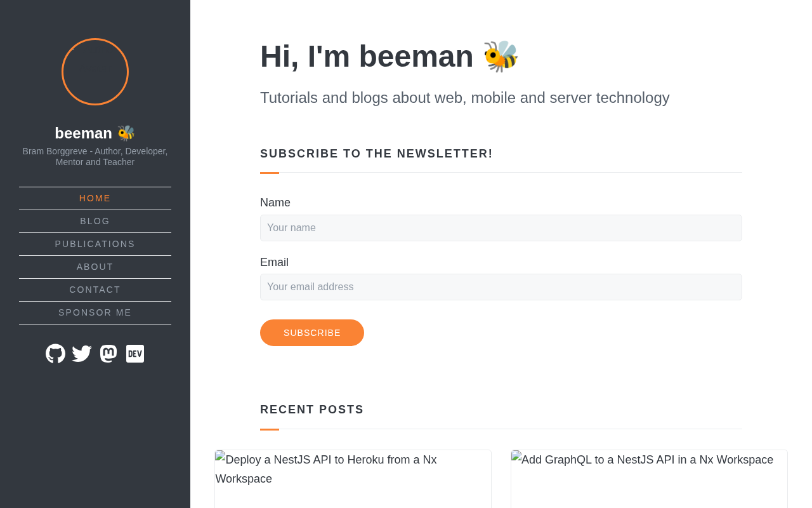Open the Mastodon profile icon

(108, 354)
